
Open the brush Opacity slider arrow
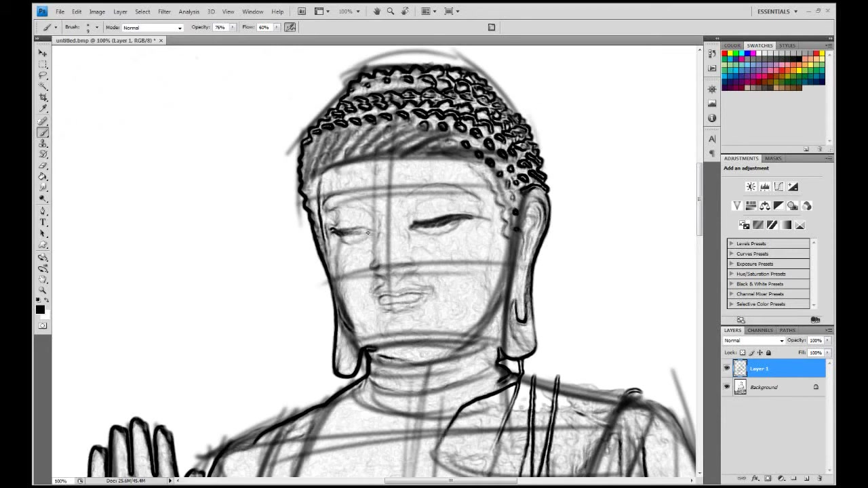click(233, 27)
